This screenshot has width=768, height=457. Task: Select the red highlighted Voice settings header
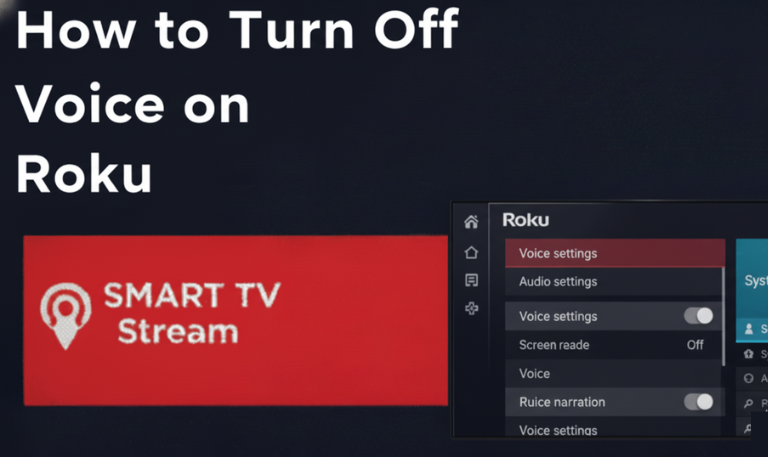click(x=615, y=253)
